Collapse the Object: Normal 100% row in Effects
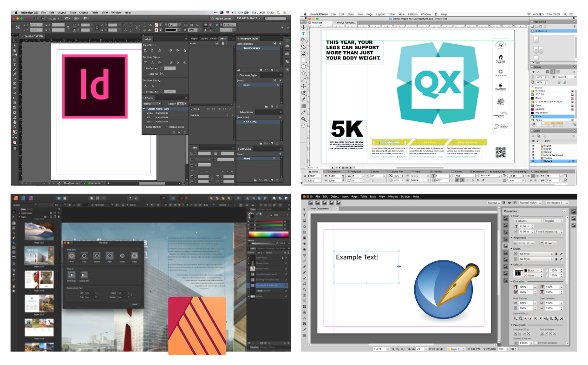This screenshot has height=365, width=588. (144, 109)
